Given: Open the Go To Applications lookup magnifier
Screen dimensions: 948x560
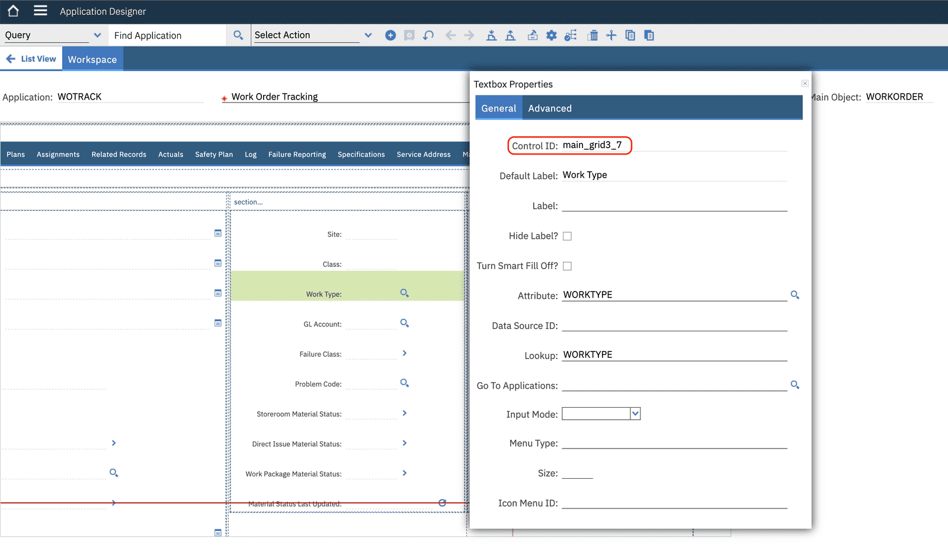Looking at the screenshot, I should 795,385.
